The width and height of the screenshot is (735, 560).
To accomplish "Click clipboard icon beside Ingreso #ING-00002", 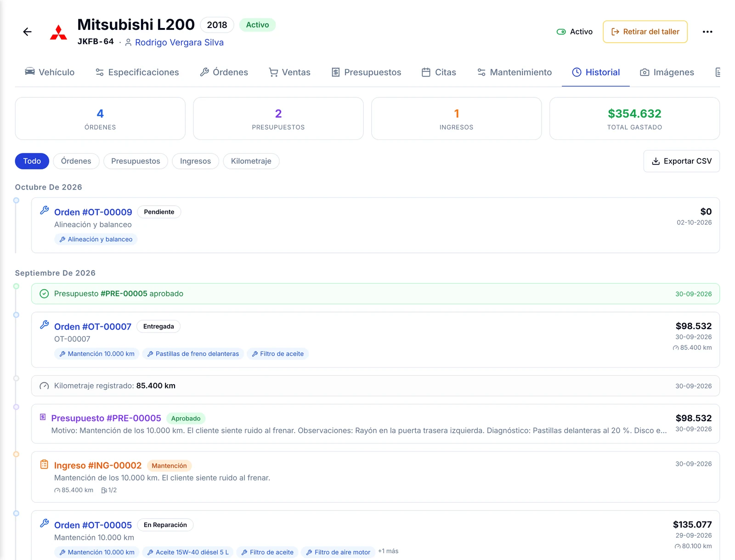I will (x=44, y=464).
